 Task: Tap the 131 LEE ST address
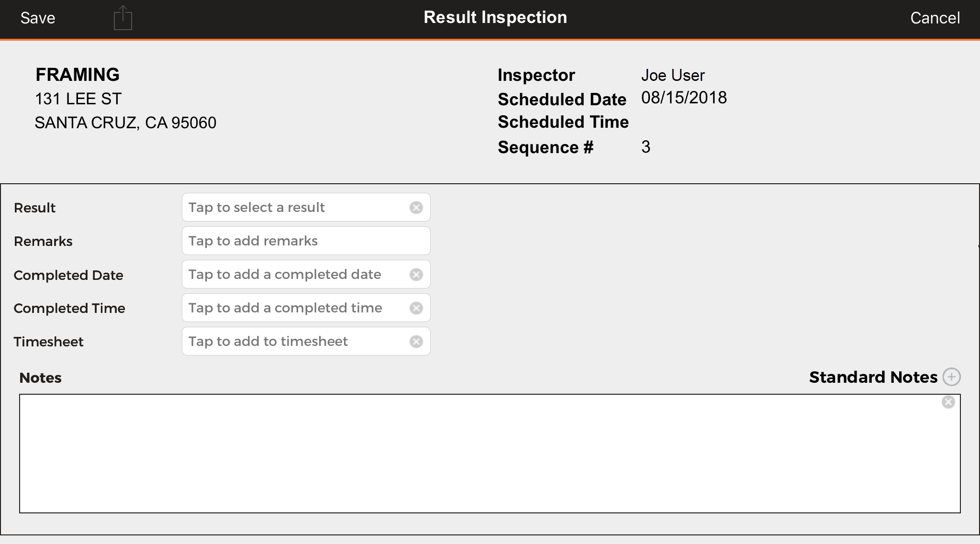click(78, 99)
